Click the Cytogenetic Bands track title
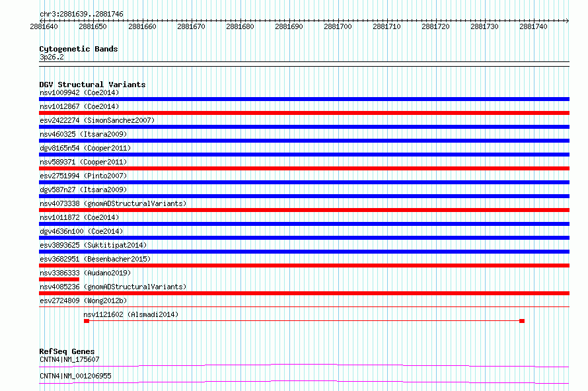 pos(79,49)
